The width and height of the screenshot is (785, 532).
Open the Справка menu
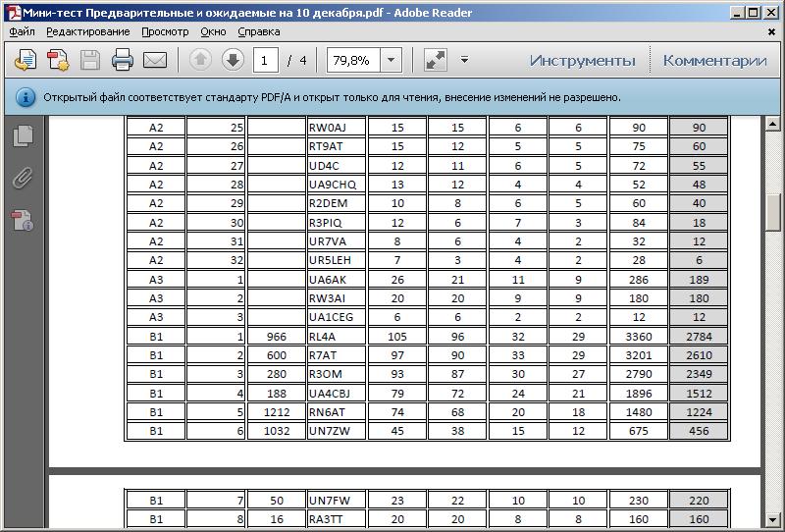[259, 31]
